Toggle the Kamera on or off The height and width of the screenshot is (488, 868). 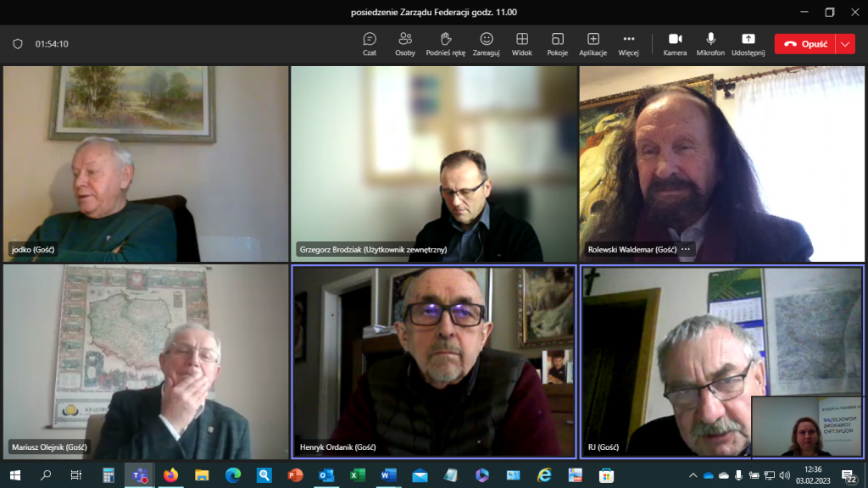[x=675, y=44]
